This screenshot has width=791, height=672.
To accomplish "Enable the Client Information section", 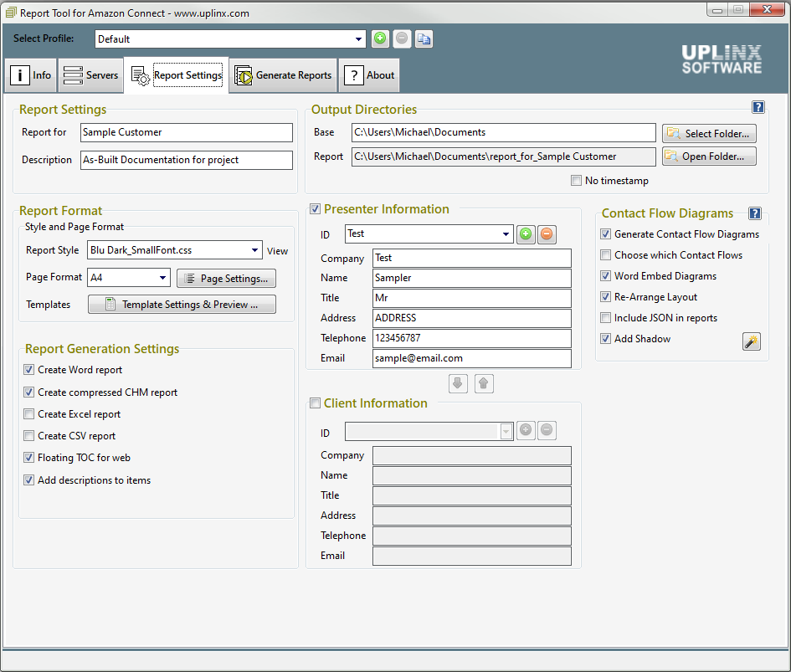I will pyautogui.click(x=316, y=403).
